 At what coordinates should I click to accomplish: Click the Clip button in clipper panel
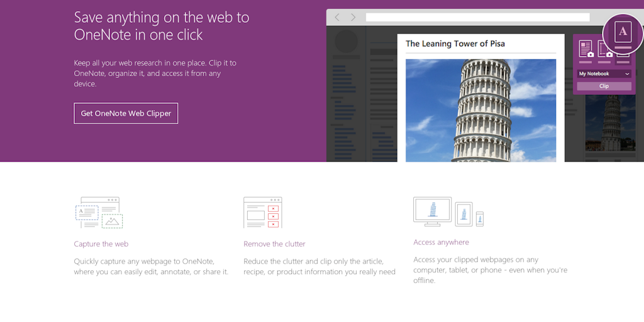[x=604, y=86]
